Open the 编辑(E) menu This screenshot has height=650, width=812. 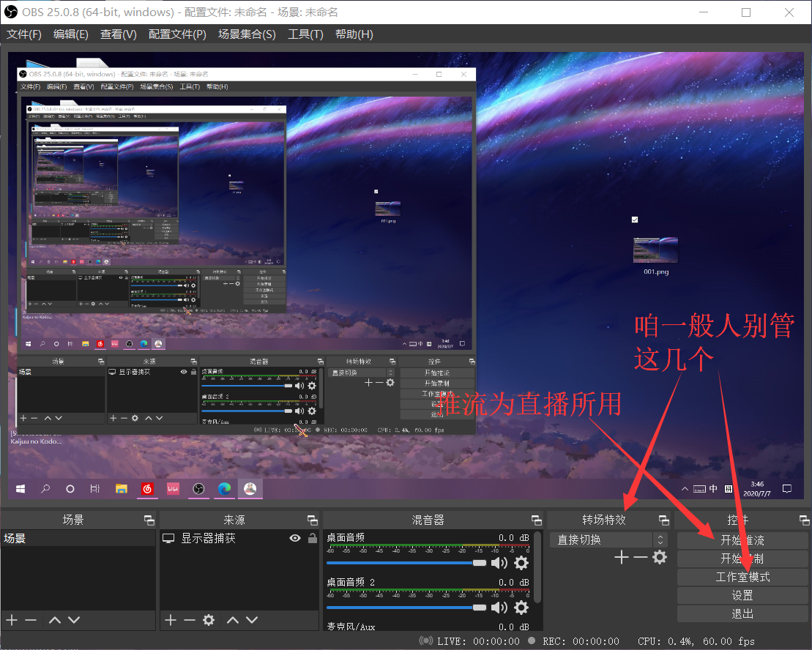pyautogui.click(x=71, y=34)
